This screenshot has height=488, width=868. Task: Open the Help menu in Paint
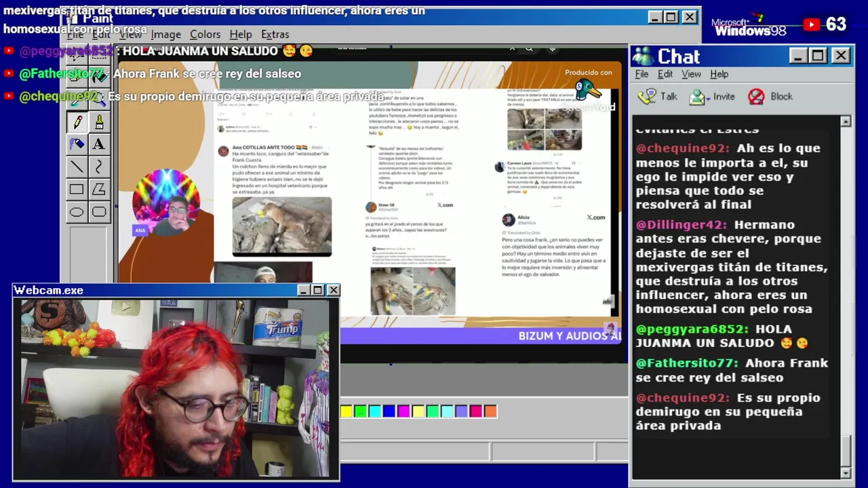pos(240,35)
